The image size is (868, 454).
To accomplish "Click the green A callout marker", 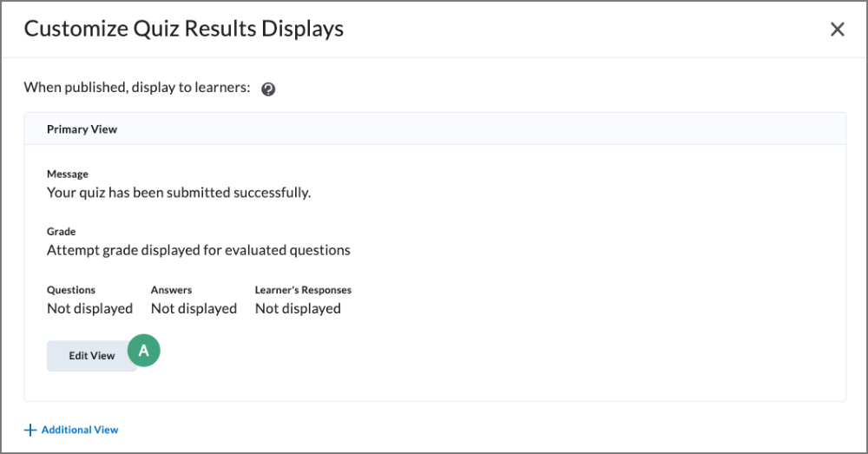I will 144,350.
